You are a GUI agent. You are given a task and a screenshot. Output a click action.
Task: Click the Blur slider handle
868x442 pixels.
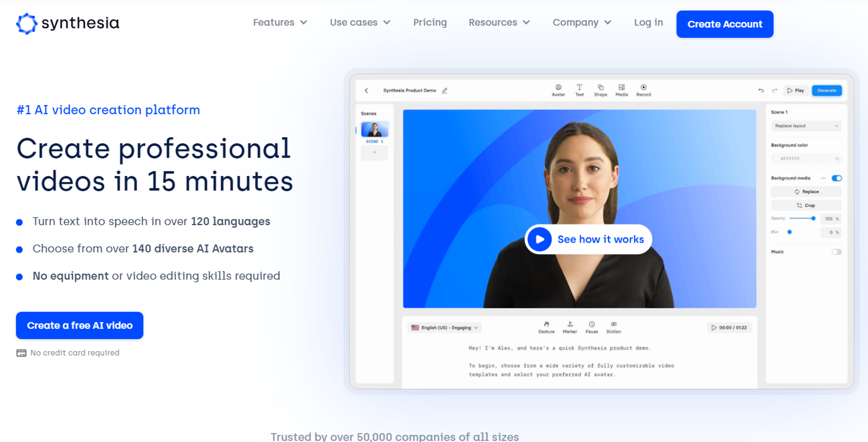click(x=789, y=232)
